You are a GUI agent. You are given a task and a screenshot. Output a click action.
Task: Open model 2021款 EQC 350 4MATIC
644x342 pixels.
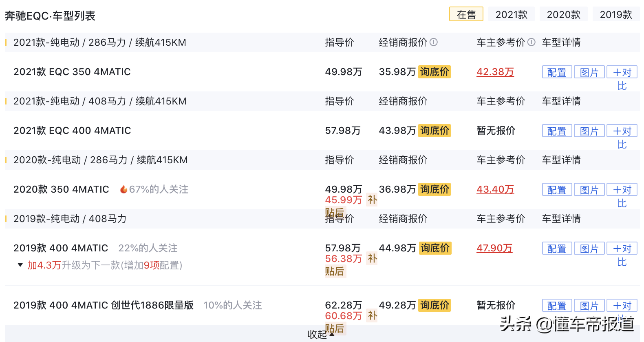[x=72, y=72]
